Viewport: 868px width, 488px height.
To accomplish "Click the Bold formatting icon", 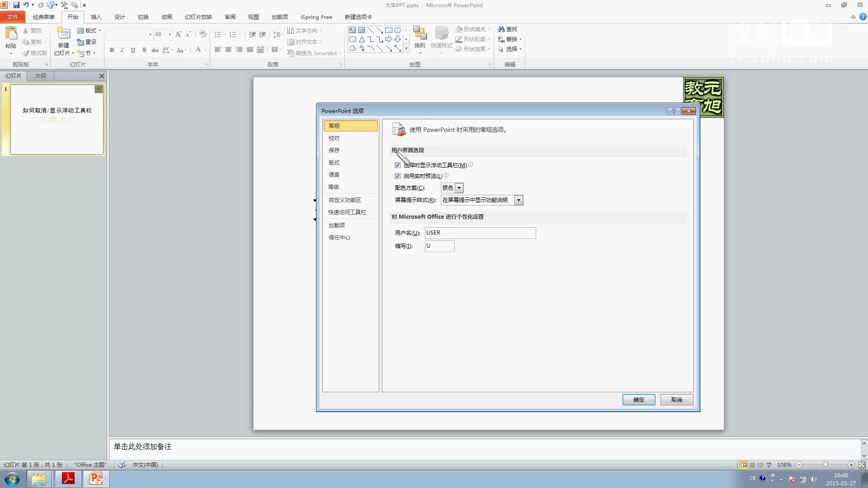I will pos(112,50).
